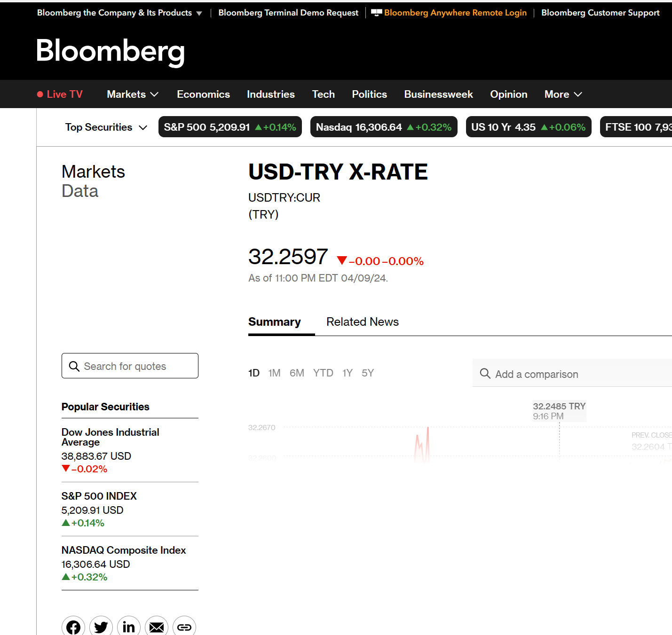Share page via Facebook icon

73,627
